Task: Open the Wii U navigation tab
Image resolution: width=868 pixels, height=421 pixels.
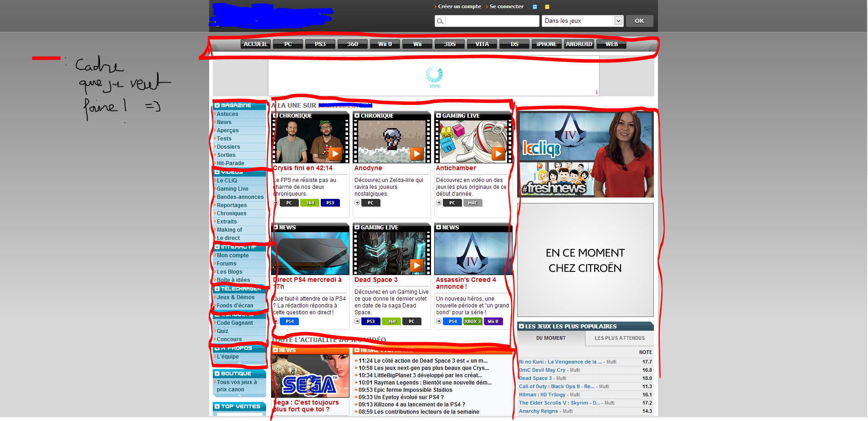Action: [x=385, y=44]
